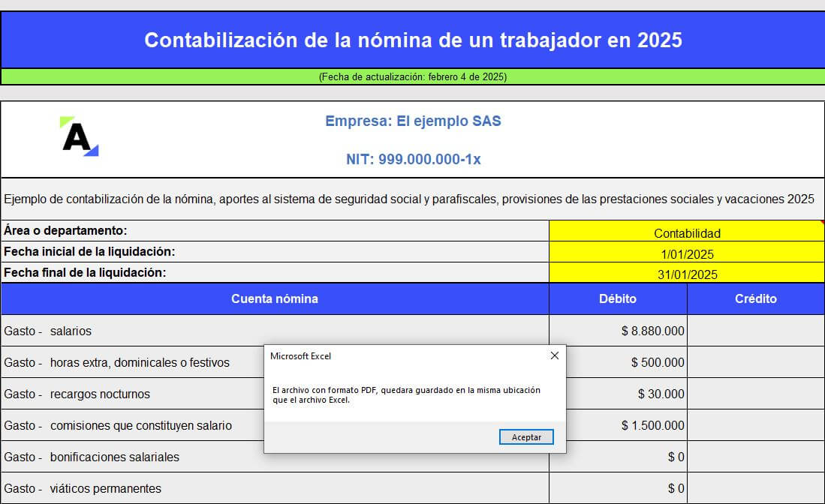Close the Microsoft Excel dialog with X
Screen dimensions: 825x504
coord(555,355)
